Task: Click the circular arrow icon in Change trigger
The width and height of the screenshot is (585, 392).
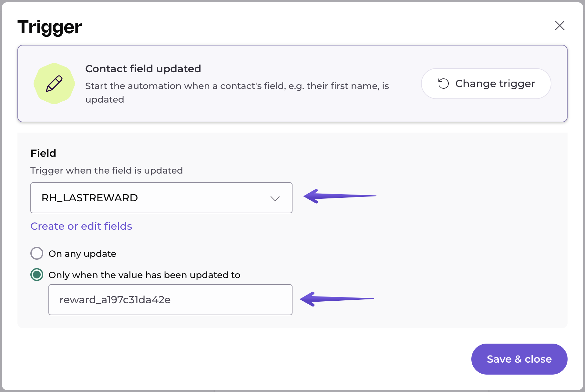Action: (443, 84)
